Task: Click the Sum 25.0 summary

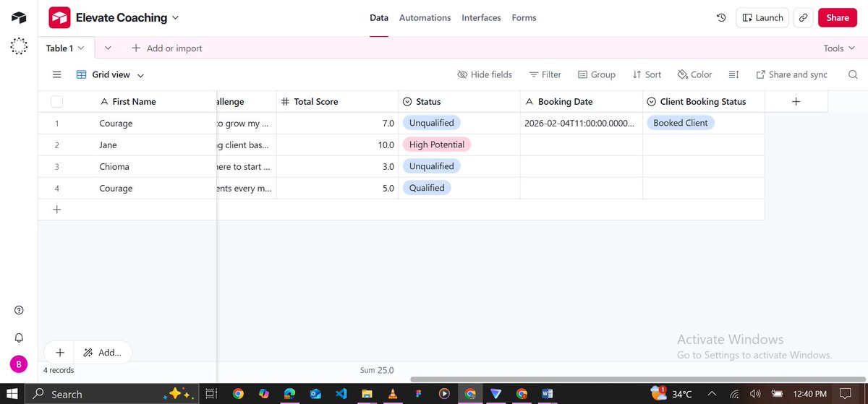Action: tap(377, 370)
